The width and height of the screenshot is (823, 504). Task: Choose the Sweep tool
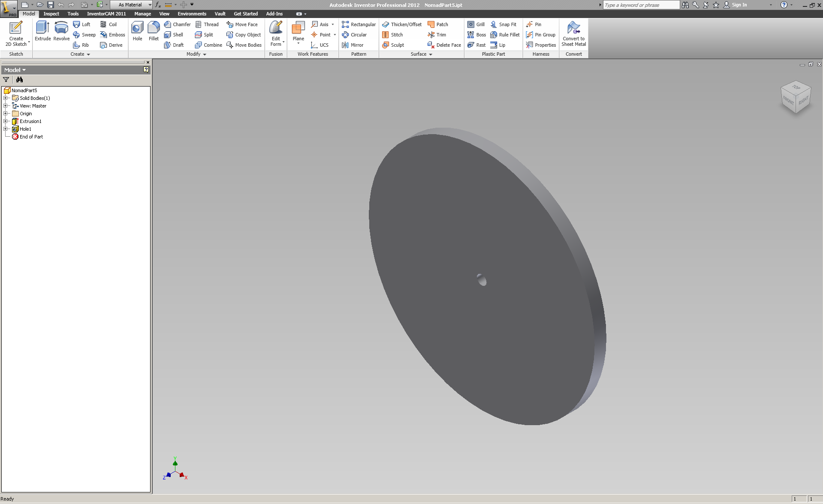point(84,35)
